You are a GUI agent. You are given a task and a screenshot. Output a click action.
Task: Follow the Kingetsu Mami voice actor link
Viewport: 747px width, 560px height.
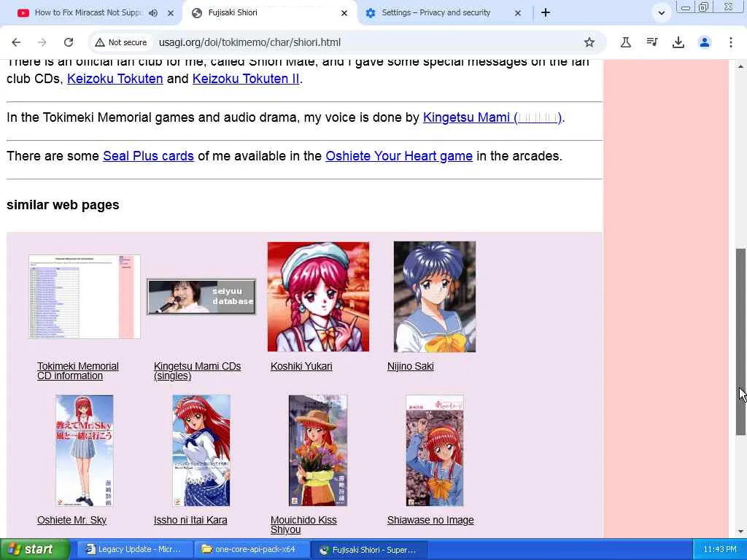coord(492,117)
